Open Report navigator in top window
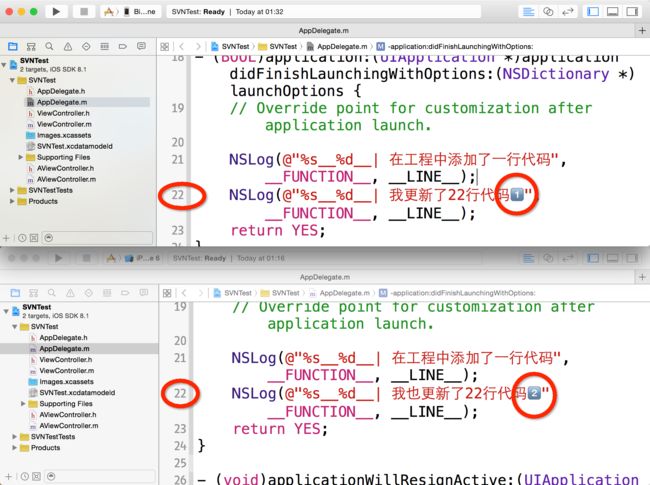The image size is (650, 485). coord(141,46)
